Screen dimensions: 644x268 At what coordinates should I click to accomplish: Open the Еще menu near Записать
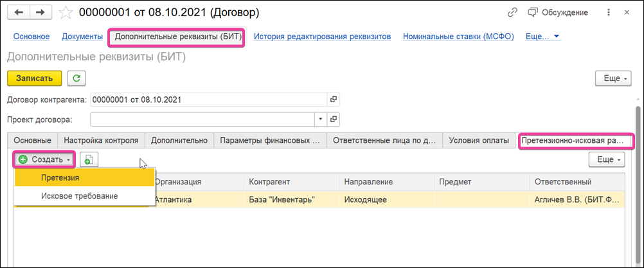(x=613, y=78)
